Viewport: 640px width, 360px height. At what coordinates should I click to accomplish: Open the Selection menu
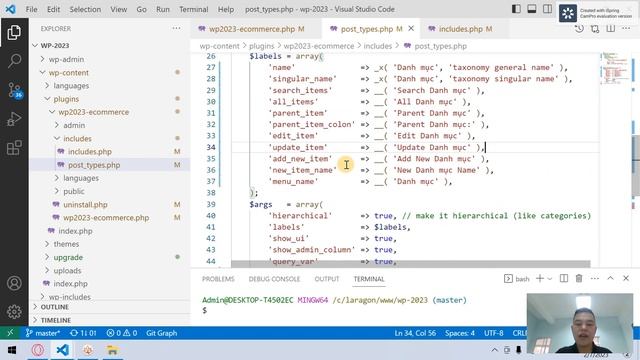coord(85,9)
